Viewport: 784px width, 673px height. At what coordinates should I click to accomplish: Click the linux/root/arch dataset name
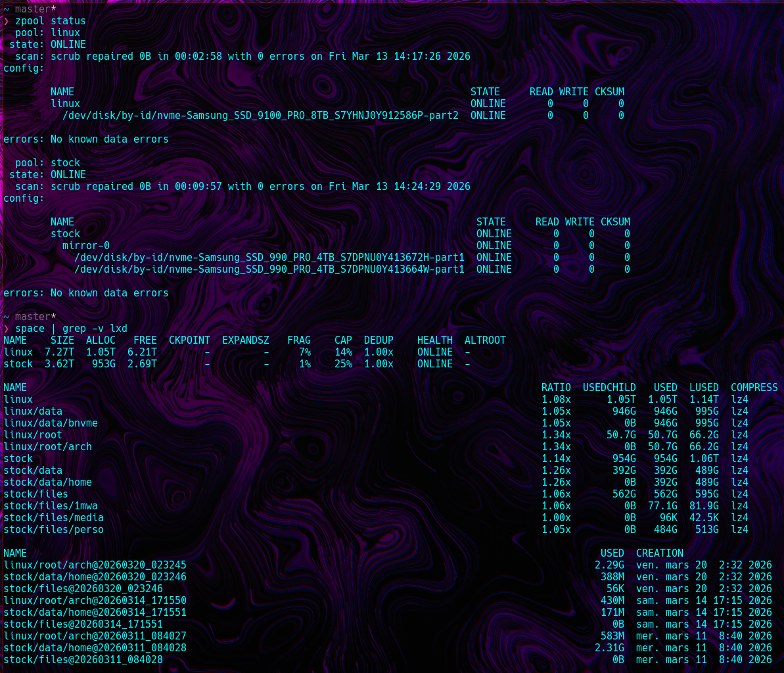(x=47, y=446)
